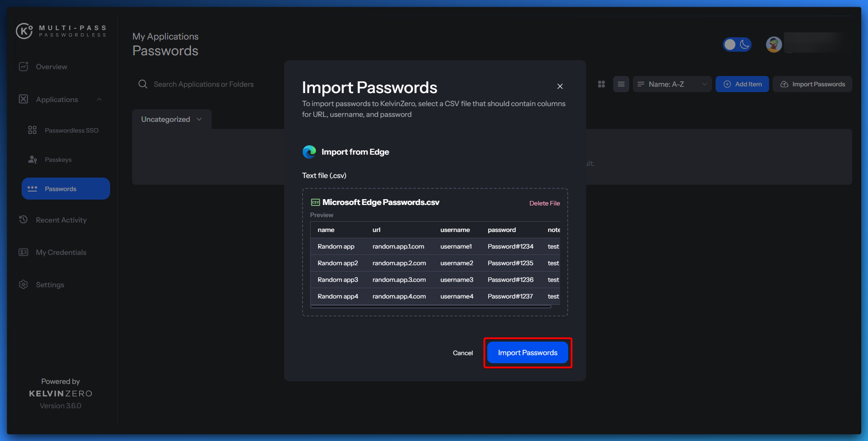The image size is (868, 441).
Task: Open the Name: A-Z sort dropdown
Action: [672, 84]
